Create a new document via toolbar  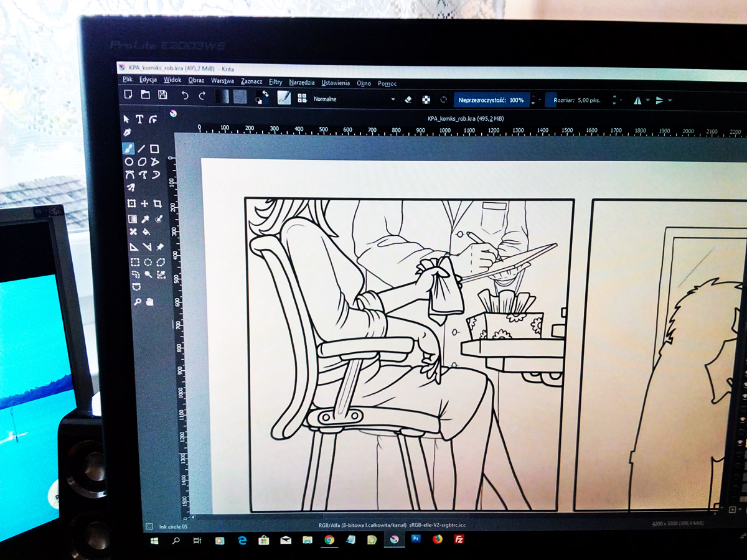[x=128, y=95]
